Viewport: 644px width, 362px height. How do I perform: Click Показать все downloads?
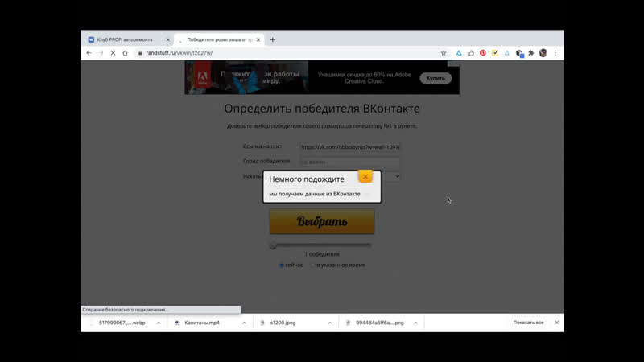tap(528, 323)
